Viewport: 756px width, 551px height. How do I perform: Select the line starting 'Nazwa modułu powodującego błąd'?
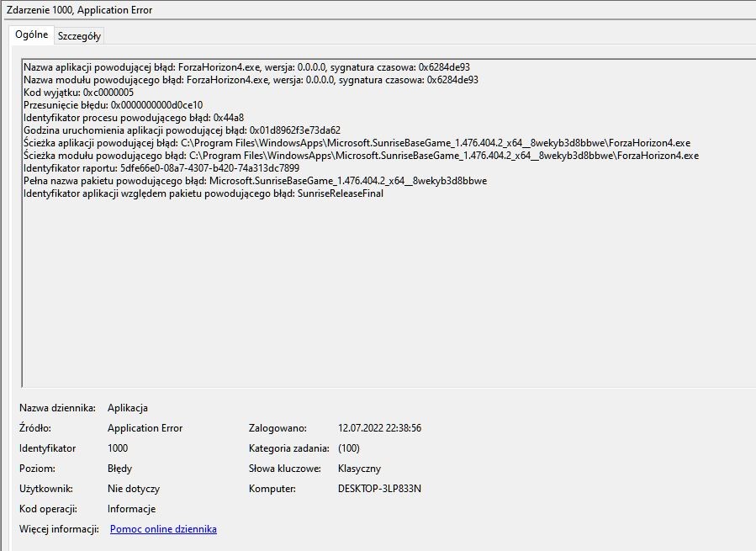coord(251,80)
